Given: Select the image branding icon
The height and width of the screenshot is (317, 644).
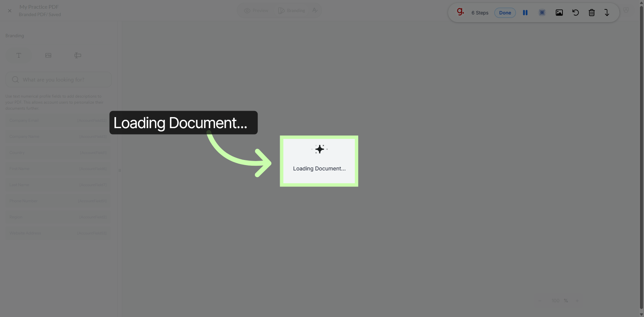Looking at the screenshot, I should [48, 55].
